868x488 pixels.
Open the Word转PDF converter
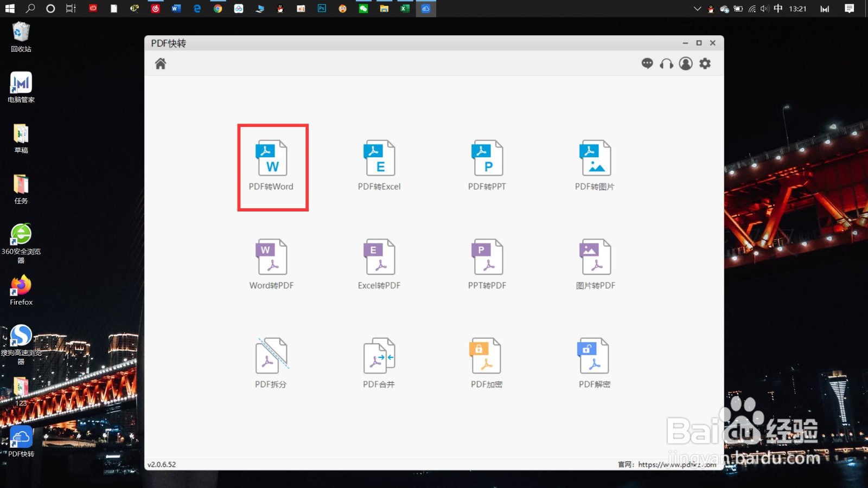click(271, 265)
